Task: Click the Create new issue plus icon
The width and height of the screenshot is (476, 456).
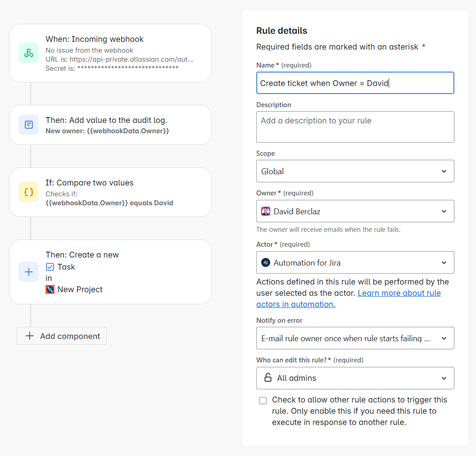Action: tap(29, 272)
